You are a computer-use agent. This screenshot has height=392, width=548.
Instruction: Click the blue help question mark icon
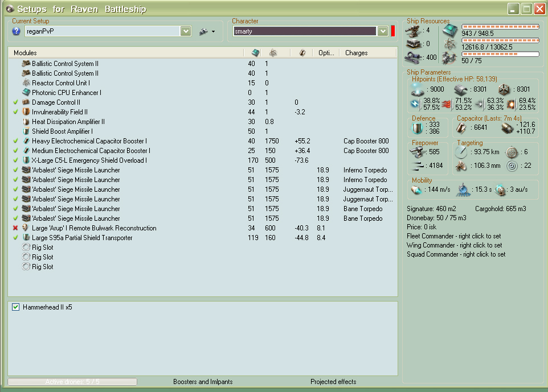(x=16, y=31)
